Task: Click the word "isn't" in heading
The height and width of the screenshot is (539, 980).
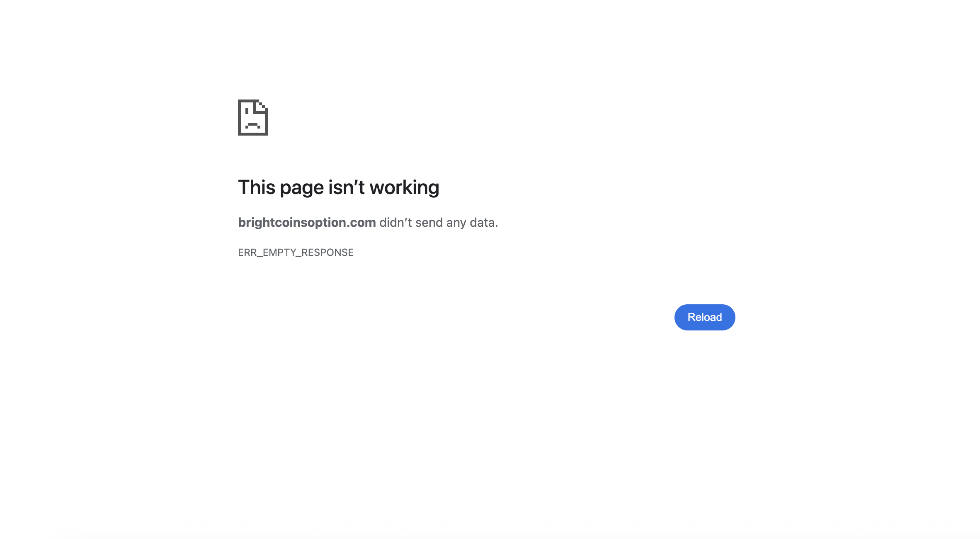Action: pos(347,187)
